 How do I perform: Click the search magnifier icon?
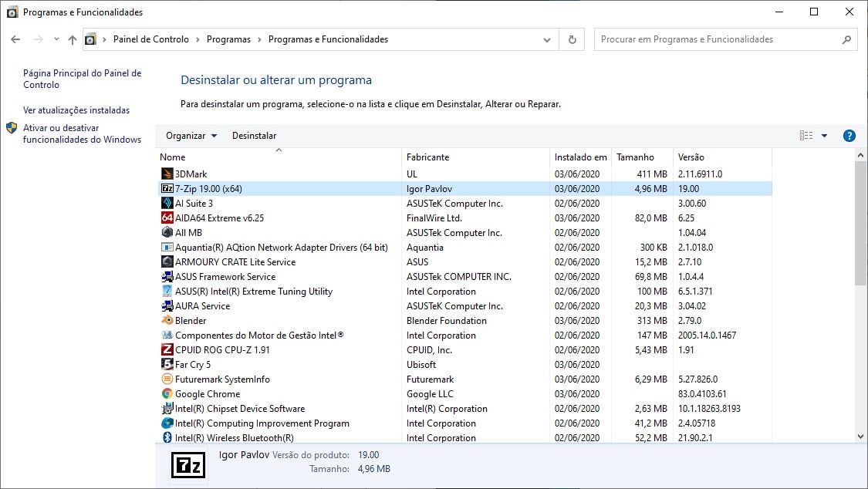[x=846, y=39]
